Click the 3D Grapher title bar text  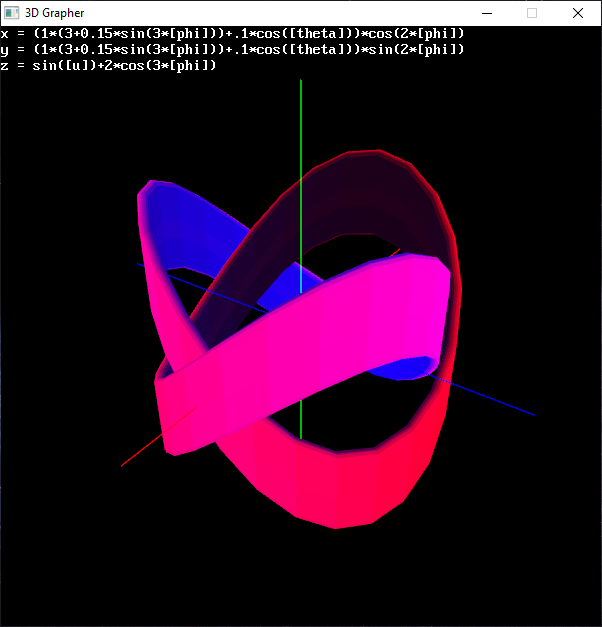coord(54,13)
